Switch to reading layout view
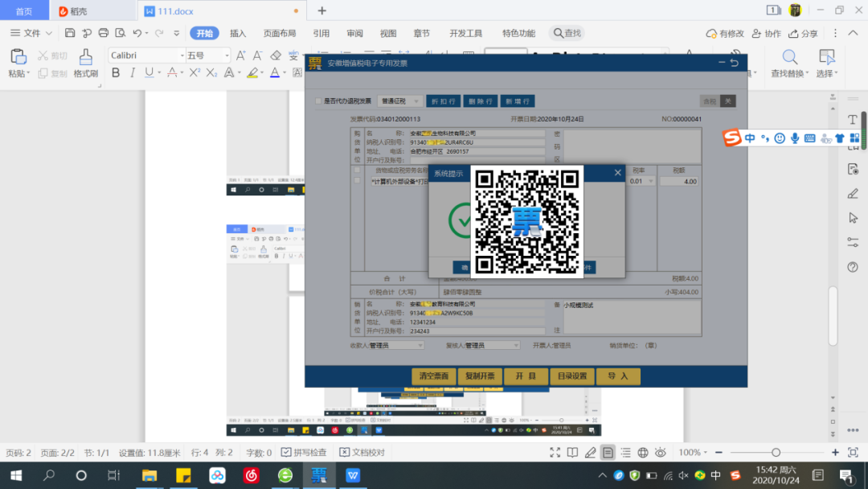Viewport: 868px width, 489px height. pos(572,453)
